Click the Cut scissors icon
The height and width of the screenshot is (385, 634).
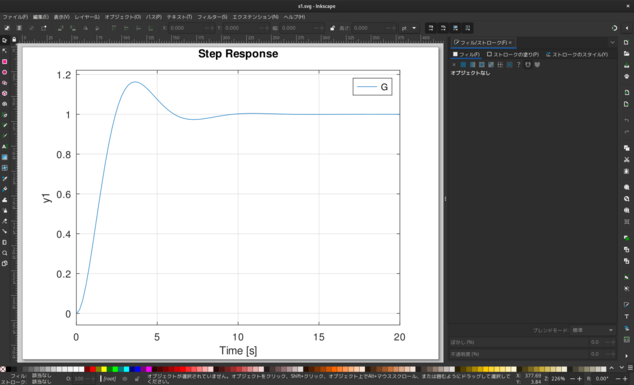point(626,160)
